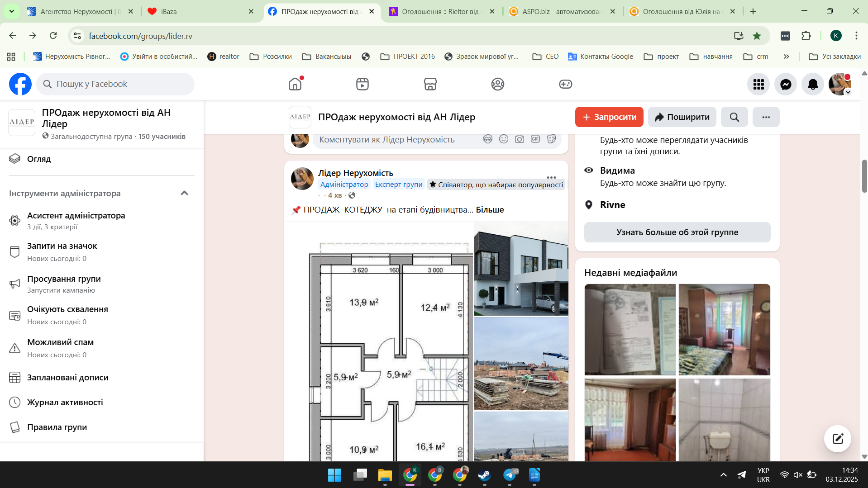Image resolution: width=868 pixels, height=488 pixels.
Task: Open the notifications bell
Action: pyautogui.click(x=813, y=84)
